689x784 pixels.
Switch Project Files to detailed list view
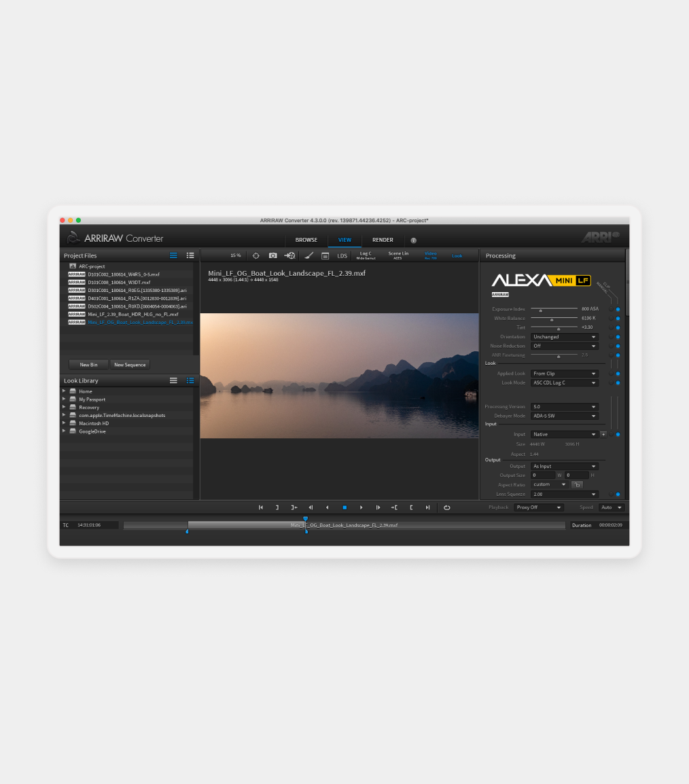click(x=190, y=255)
